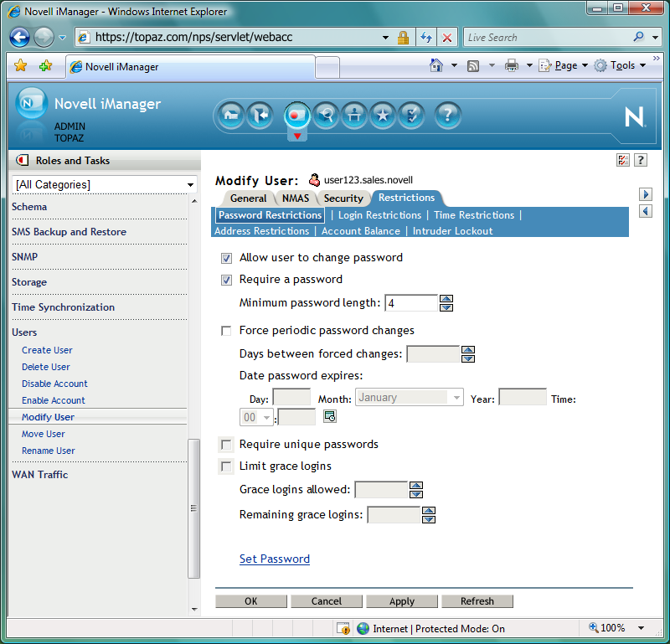Open the Preferences checklist icon in toolbar
670x644 pixels.
[411, 116]
